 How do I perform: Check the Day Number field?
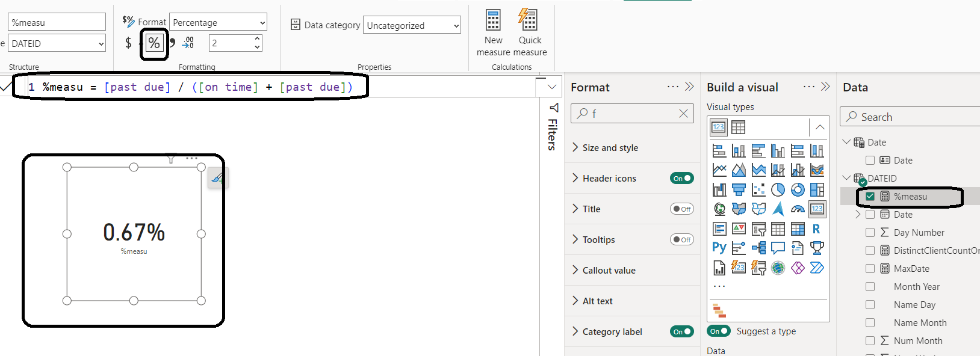(x=870, y=232)
